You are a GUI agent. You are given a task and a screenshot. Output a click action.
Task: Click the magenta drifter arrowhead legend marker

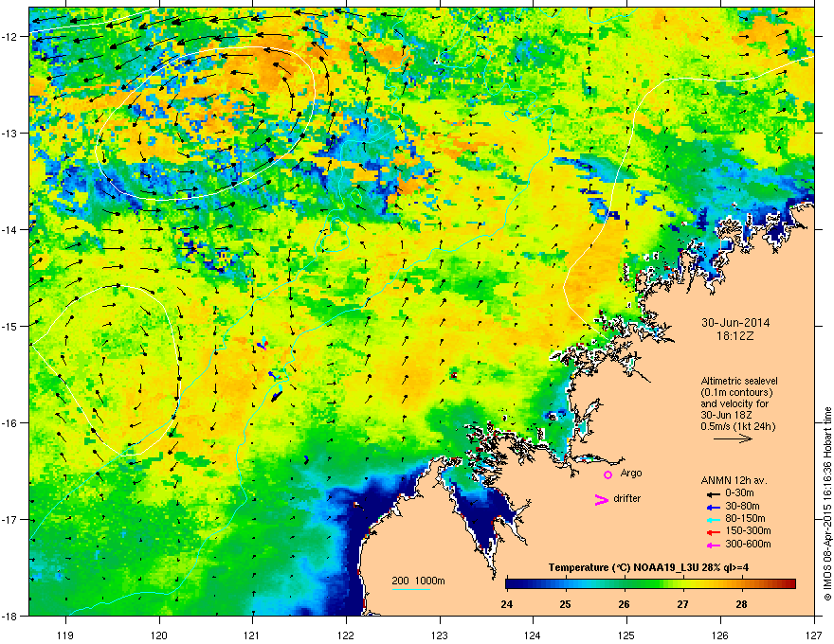(602, 499)
